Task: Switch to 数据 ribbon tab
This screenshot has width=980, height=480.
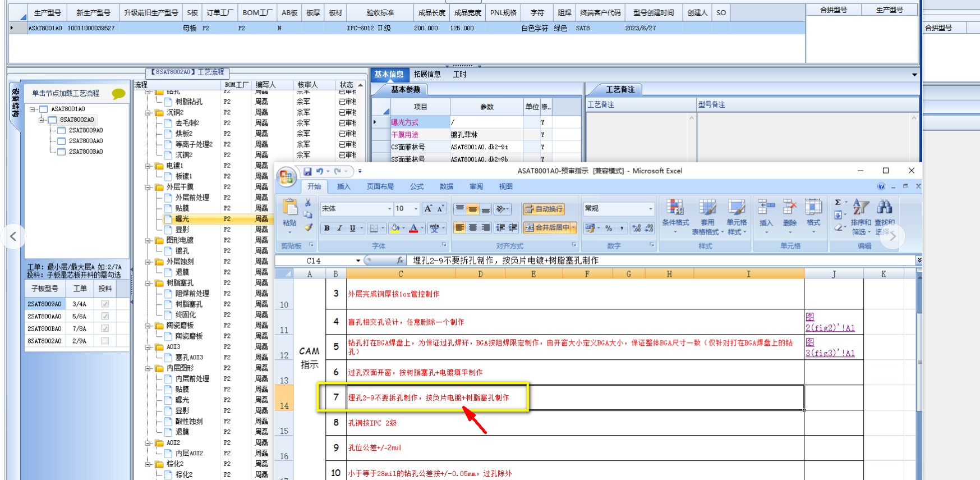Action: click(447, 186)
